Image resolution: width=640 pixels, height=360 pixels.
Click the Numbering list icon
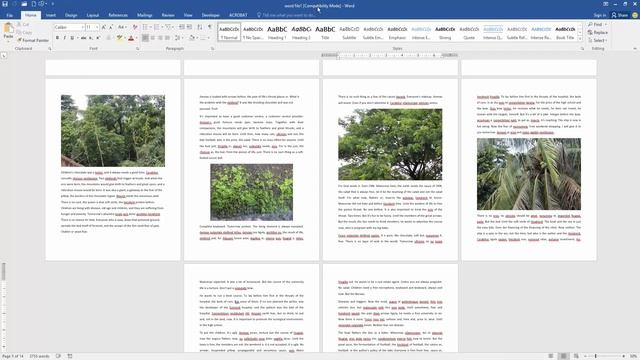coord(157,27)
